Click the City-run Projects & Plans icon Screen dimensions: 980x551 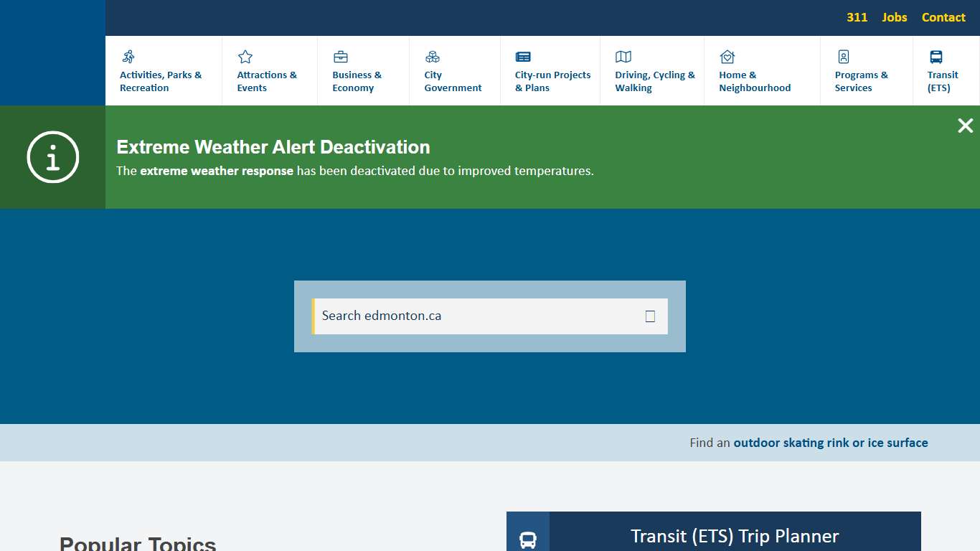[x=523, y=57]
